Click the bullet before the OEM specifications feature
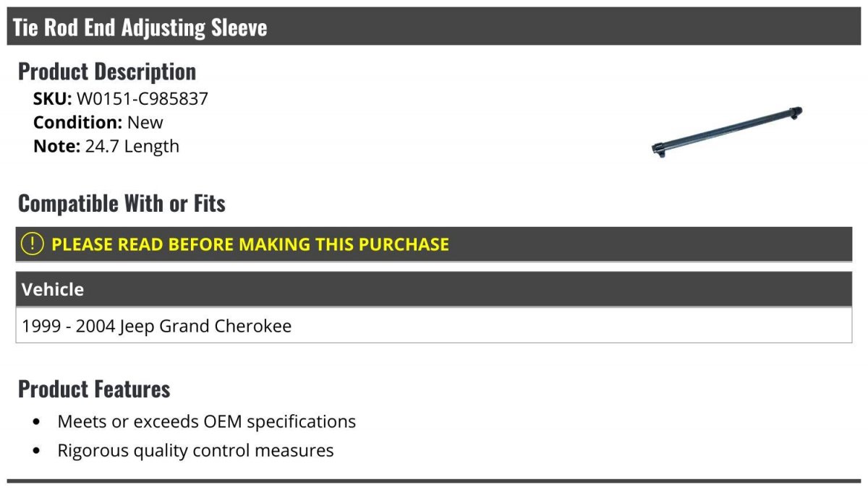Viewport: 868px width, 490px height. (37, 422)
